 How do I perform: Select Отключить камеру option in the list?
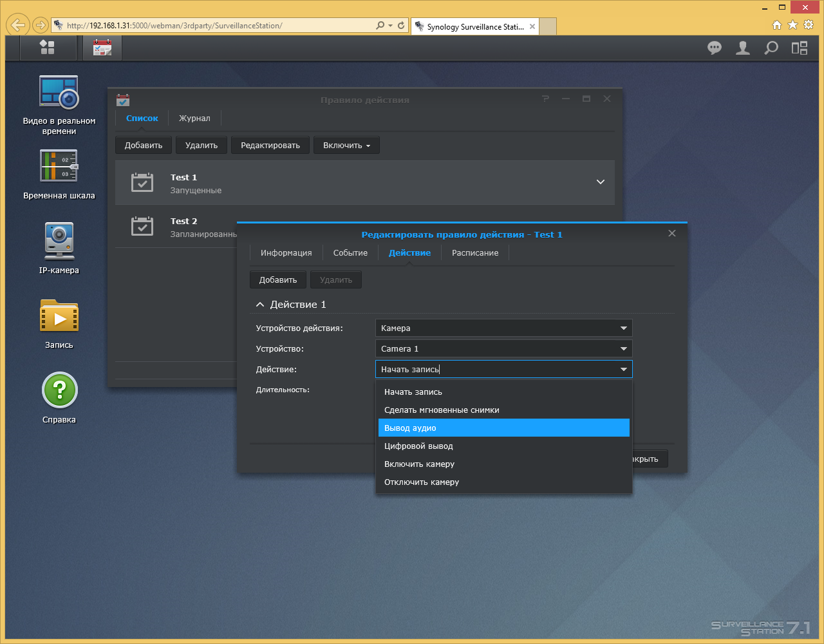[x=504, y=482]
